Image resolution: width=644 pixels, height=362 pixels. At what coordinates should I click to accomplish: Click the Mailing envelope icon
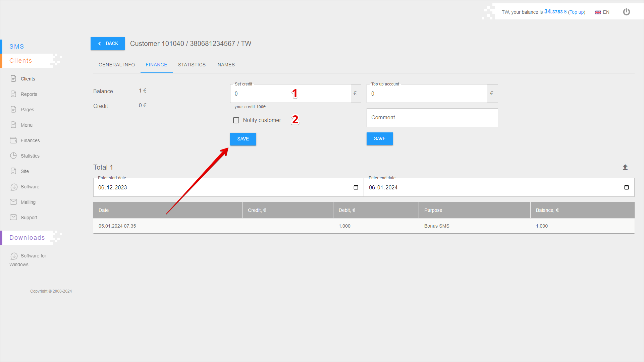(13, 202)
